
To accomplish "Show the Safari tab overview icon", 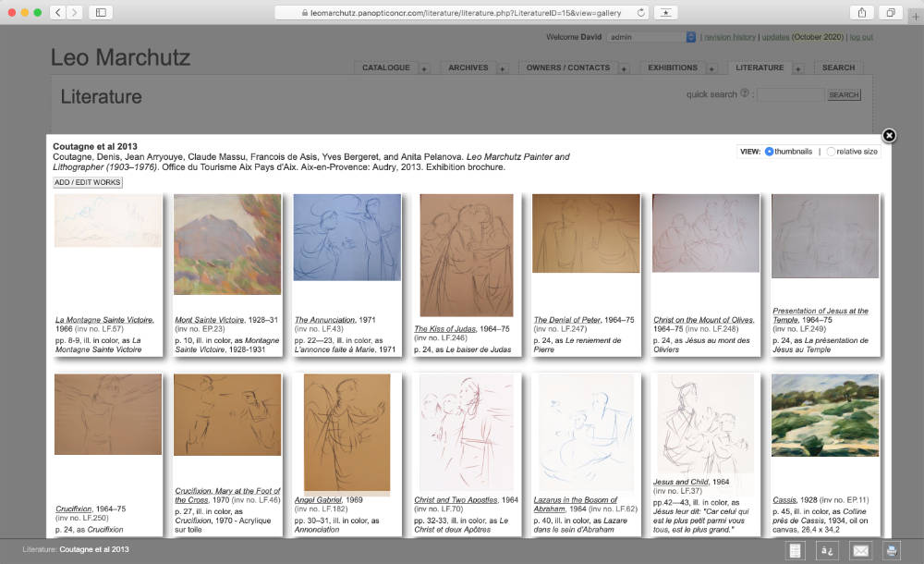I will tap(891, 12).
